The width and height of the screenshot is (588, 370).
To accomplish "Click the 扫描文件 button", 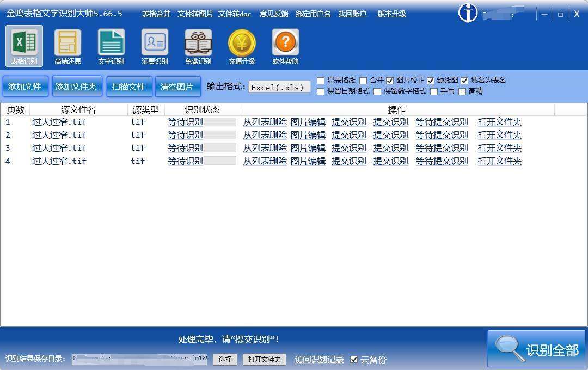I will point(128,87).
